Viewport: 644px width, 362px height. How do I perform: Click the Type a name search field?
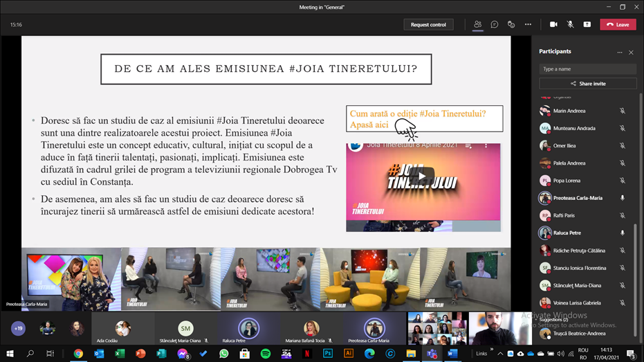(588, 69)
